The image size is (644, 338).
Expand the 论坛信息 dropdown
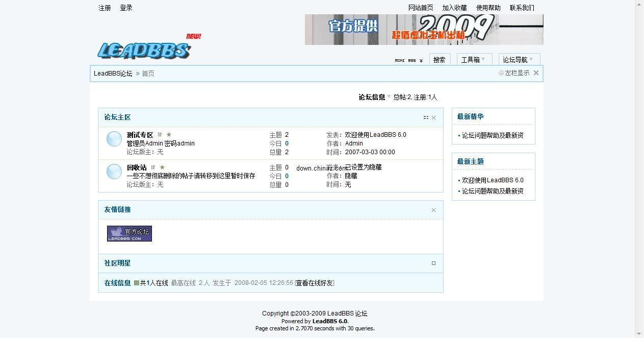coord(389,96)
